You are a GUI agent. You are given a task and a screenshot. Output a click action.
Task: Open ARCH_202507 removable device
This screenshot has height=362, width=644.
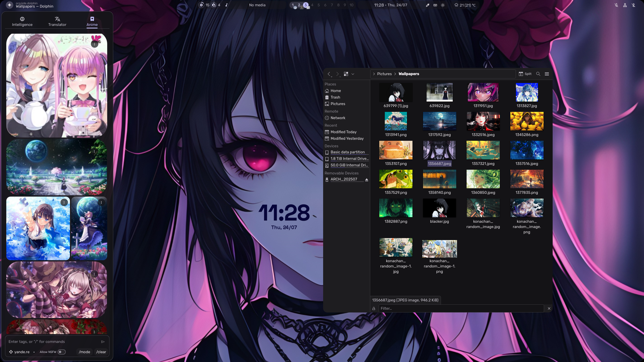(x=344, y=179)
